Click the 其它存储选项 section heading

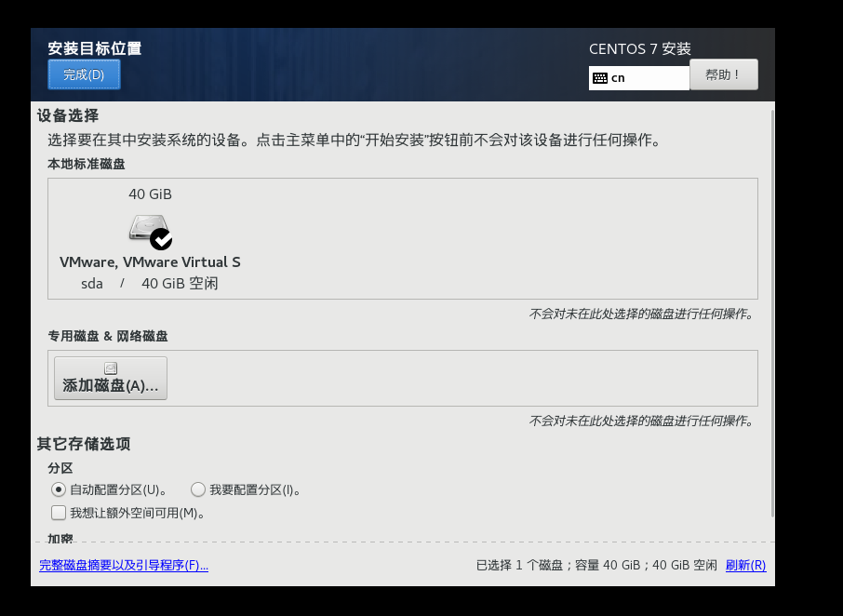tap(84, 444)
